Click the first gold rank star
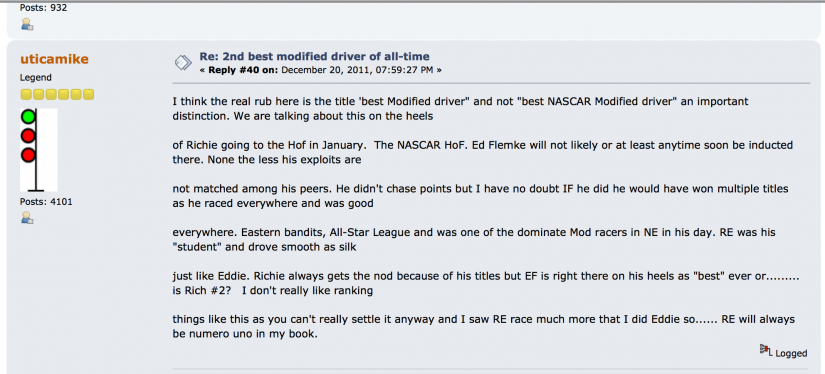Image resolution: width=825 pixels, height=374 pixels. click(26, 95)
